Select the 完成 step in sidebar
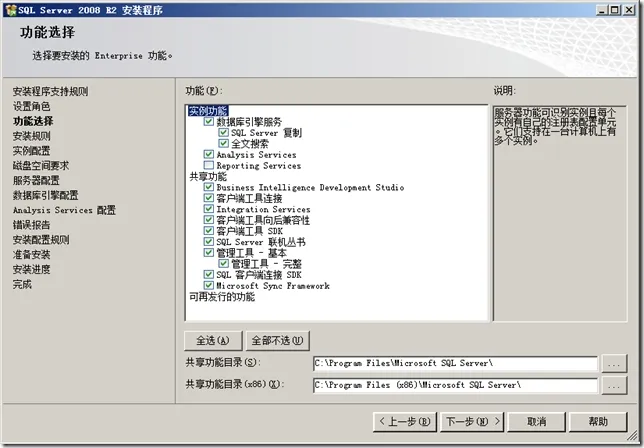The width and height of the screenshot is (644, 448). 22,284
